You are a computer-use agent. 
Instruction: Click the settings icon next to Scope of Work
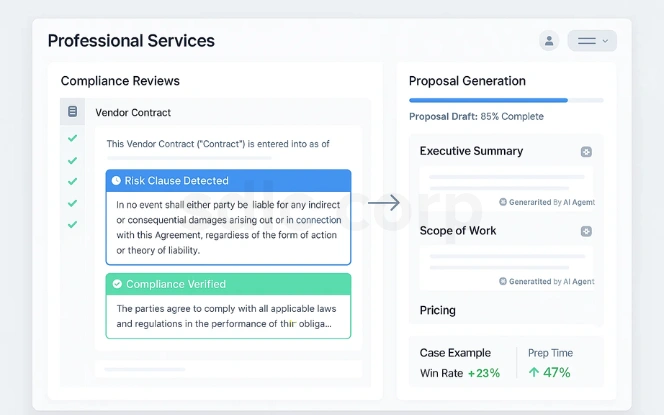pos(586,231)
